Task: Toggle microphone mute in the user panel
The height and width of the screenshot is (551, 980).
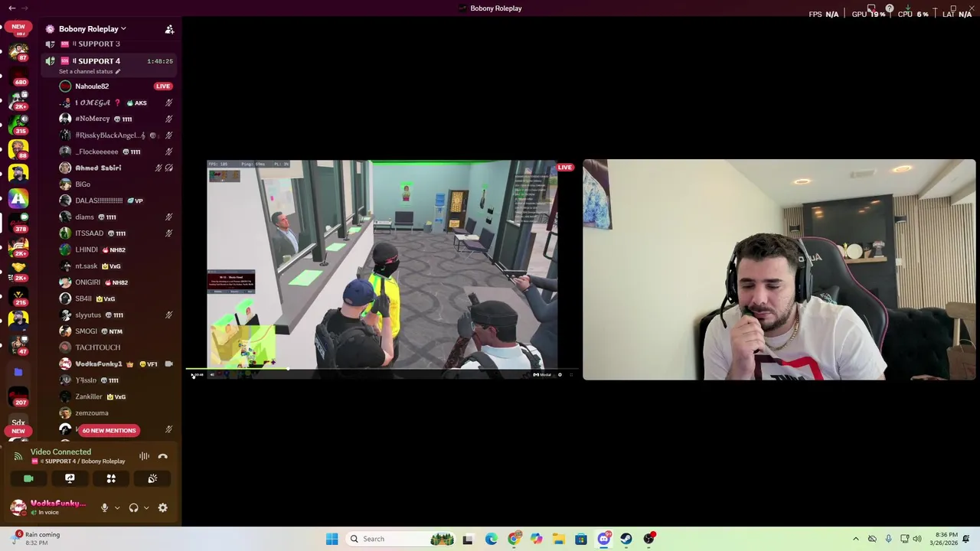Action: pyautogui.click(x=105, y=508)
